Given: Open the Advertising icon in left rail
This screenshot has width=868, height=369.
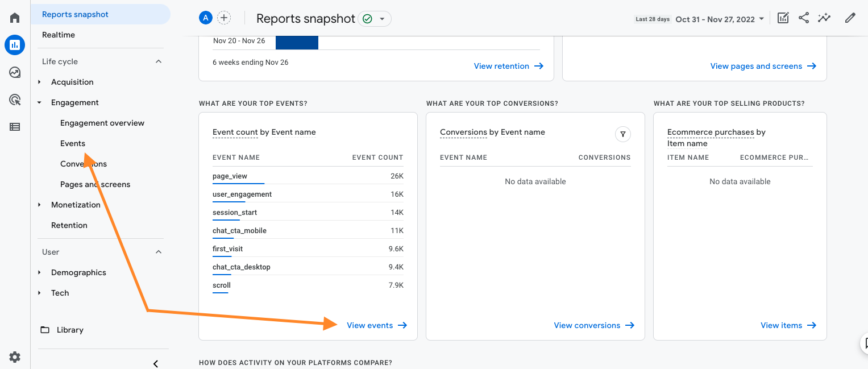Looking at the screenshot, I should pos(15,100).
